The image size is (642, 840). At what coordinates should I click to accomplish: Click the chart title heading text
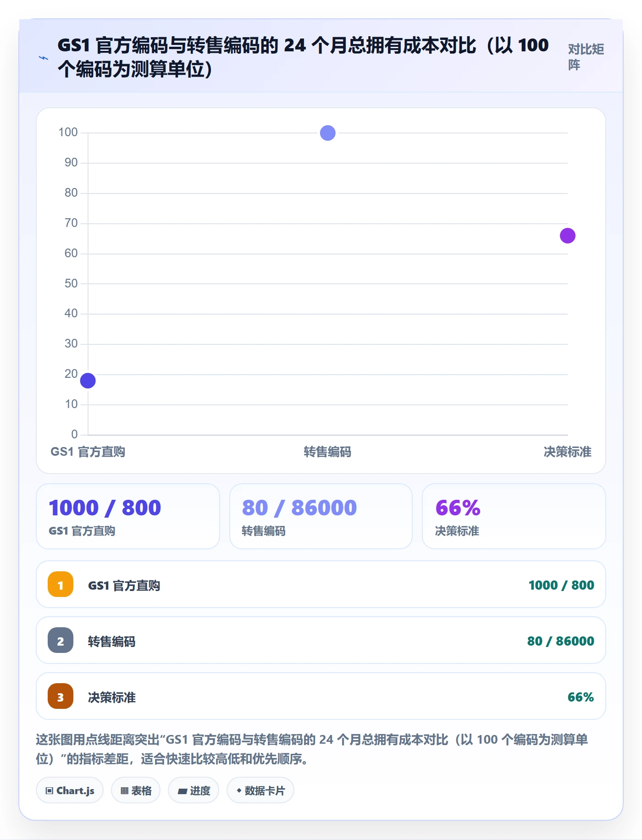click(303, 57)
